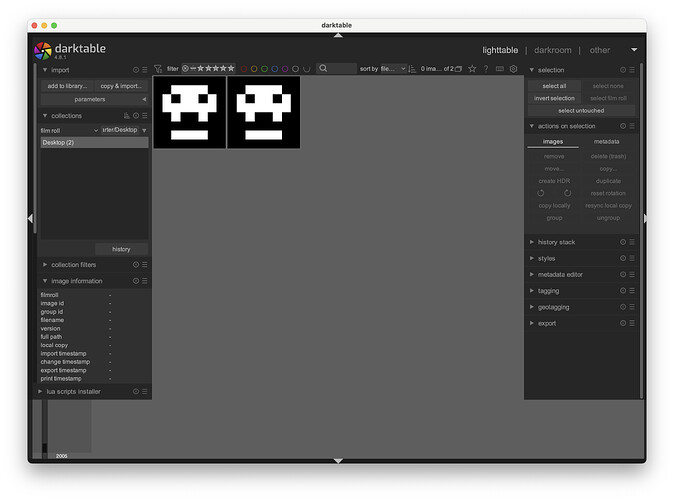This screenshot has height=500, width=674.
Task: Switch to the darkroom view
Action: 553,50
